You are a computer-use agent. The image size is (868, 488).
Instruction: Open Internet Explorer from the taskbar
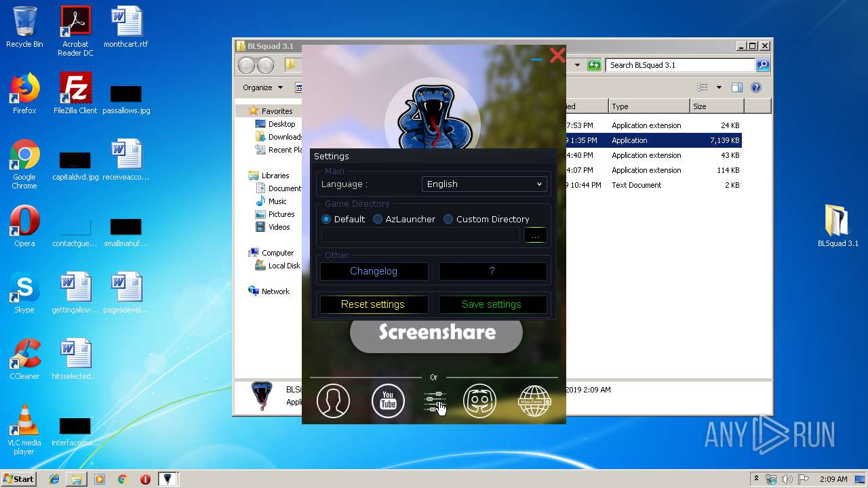click(x=54, y=479)
